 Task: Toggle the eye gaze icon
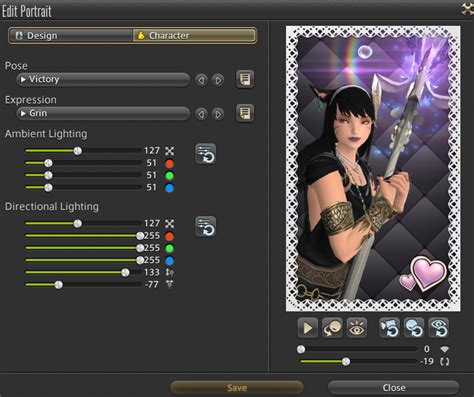coord(357,328)
